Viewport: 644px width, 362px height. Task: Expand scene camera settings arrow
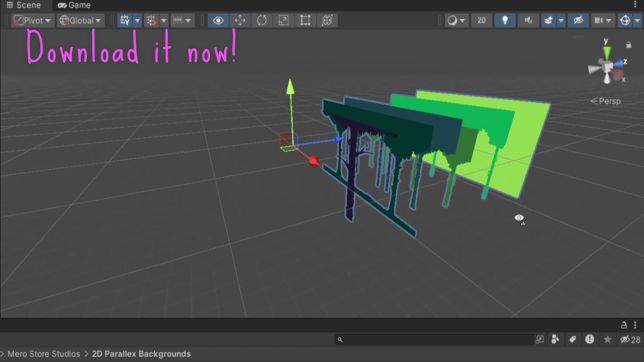pos(609,20)
